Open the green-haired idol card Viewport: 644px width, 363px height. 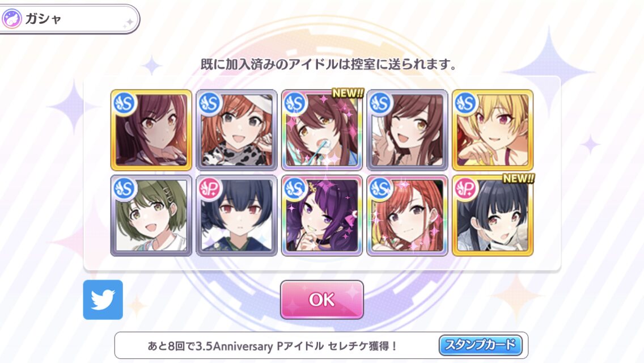point(151,216)
